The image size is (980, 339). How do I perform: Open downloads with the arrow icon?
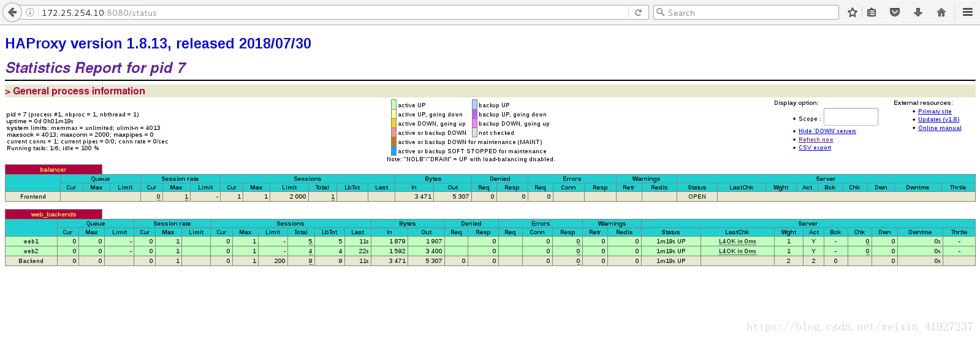click(918, 12)
